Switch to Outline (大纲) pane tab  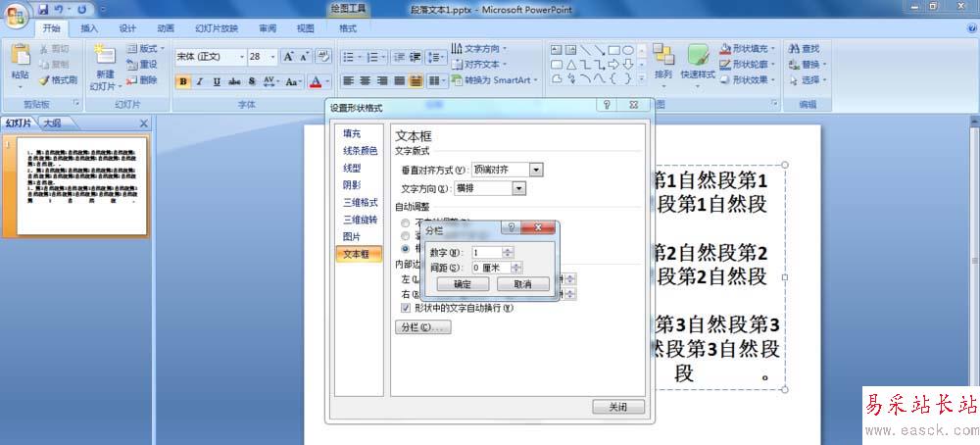(53, 124)
